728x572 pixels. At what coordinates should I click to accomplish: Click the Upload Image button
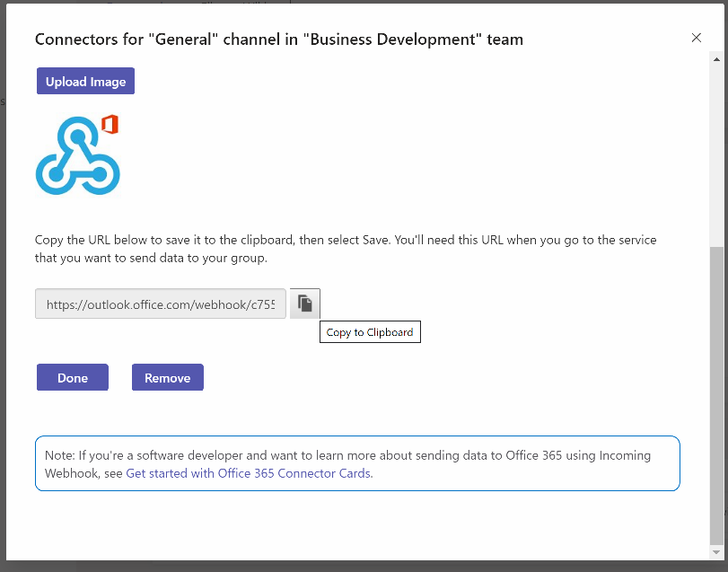point(86,81)
